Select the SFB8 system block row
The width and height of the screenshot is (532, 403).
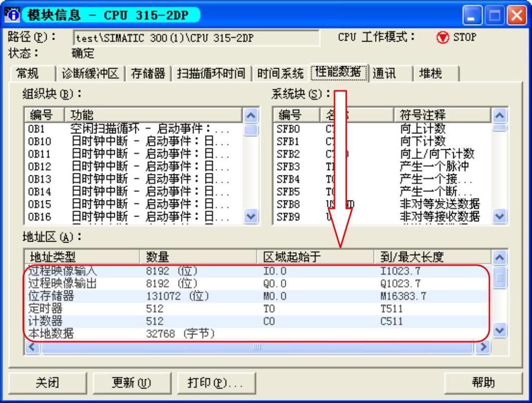[383, 204]
